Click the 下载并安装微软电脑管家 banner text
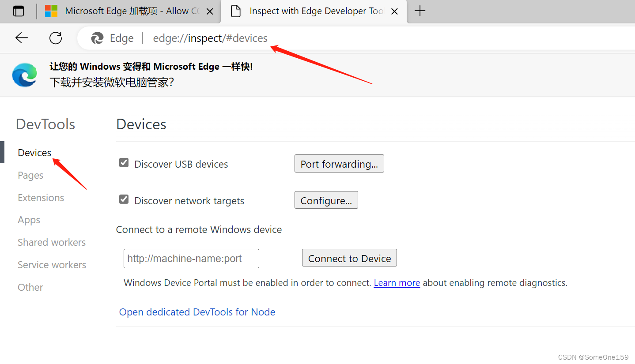 coord(112,82)
